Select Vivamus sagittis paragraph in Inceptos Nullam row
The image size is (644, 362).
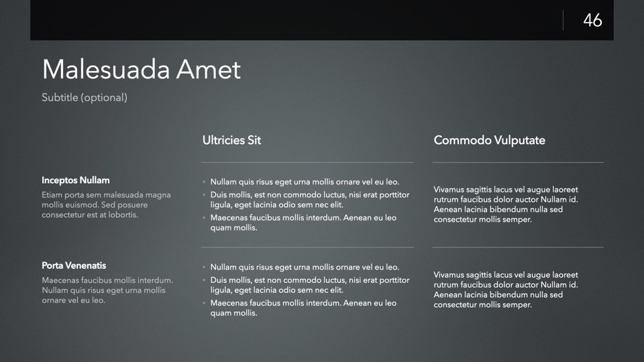click(x=506, y=204)
